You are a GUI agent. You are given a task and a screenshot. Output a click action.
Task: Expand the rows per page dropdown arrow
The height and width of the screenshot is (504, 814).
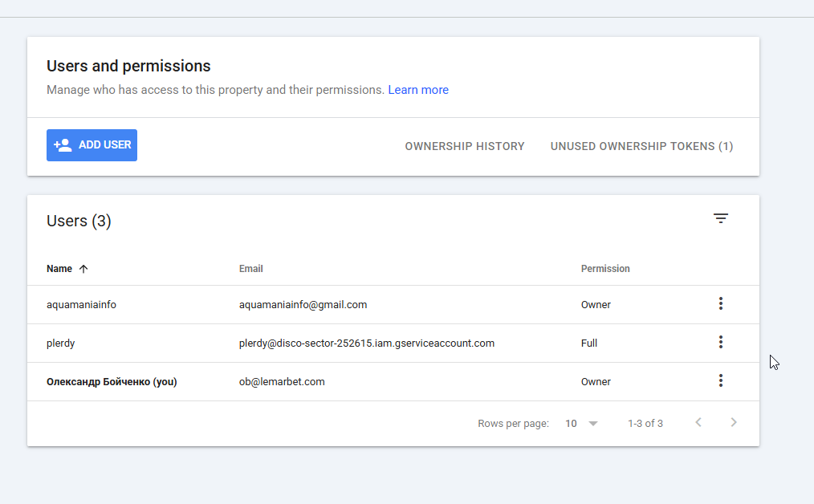coord(593,424)
